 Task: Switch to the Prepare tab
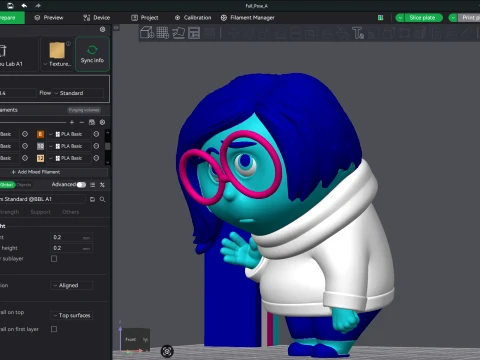(11, 18)
